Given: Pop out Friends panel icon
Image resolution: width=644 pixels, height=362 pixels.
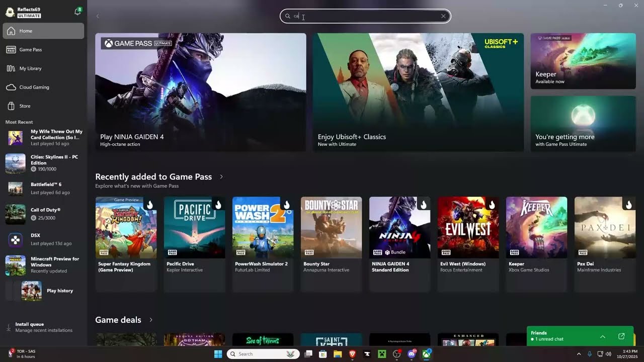Looking at the screenshot, I should click(621, 336).
